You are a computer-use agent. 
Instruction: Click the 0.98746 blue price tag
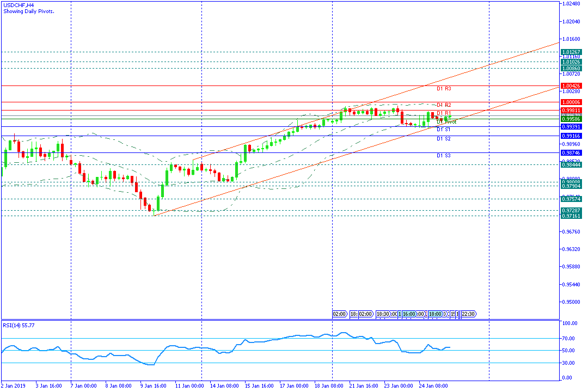(571, 152)
